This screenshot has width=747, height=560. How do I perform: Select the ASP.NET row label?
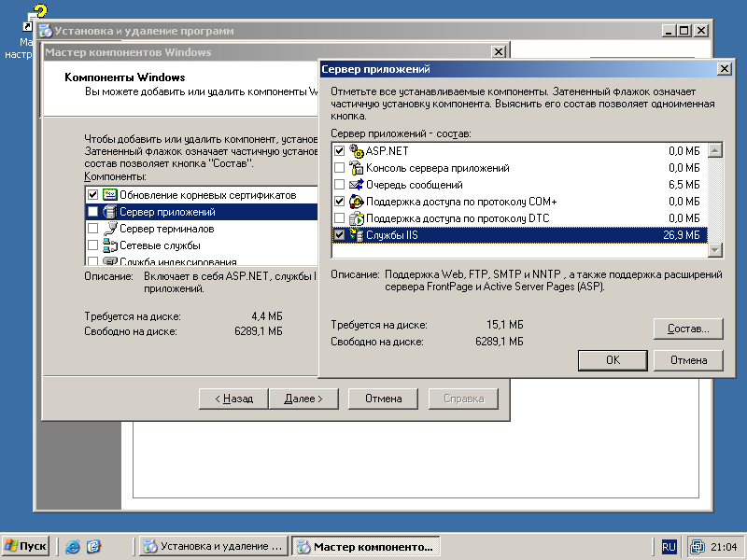[387, 151]
